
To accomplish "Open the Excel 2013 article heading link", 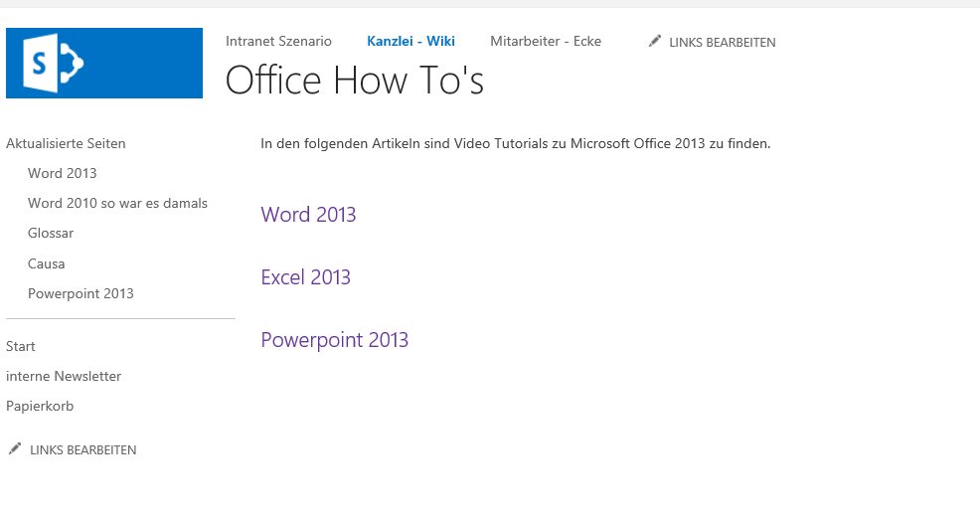I will click(305, 277).
